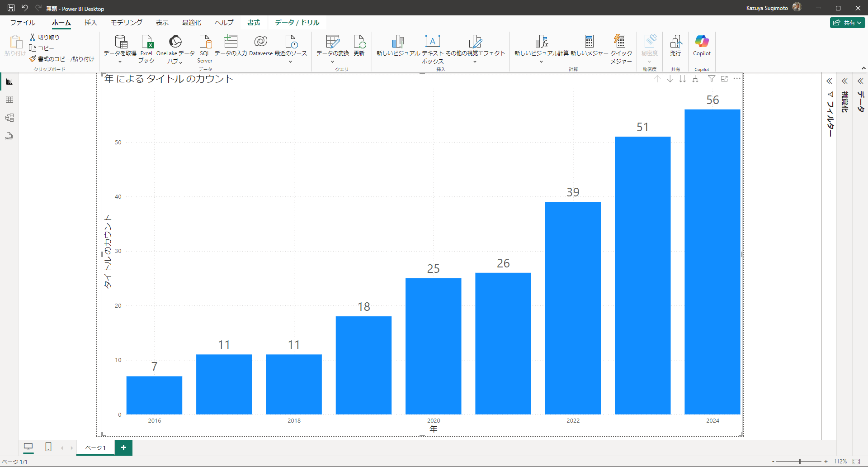Expand the データ pane

[860, 81]
